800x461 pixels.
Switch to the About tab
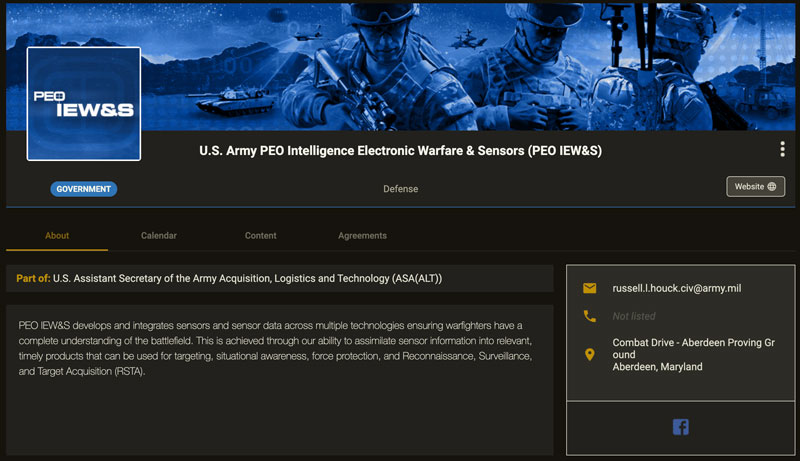tap(57, 236)
